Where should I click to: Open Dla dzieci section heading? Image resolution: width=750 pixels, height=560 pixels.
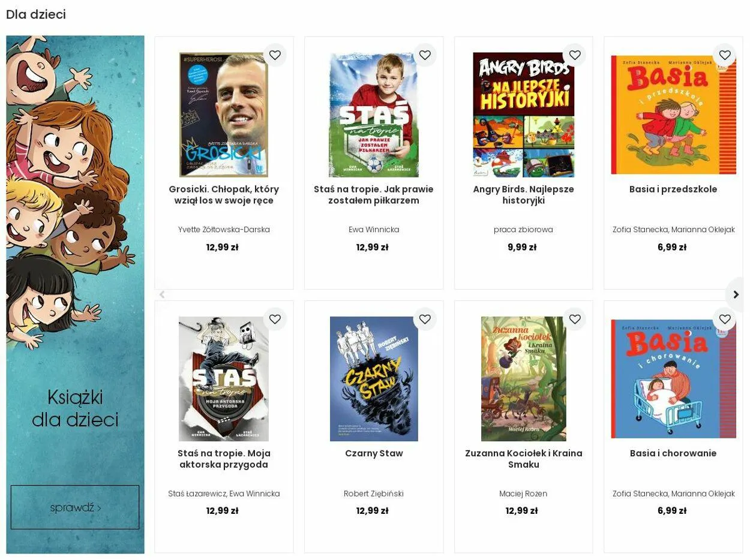36,14
